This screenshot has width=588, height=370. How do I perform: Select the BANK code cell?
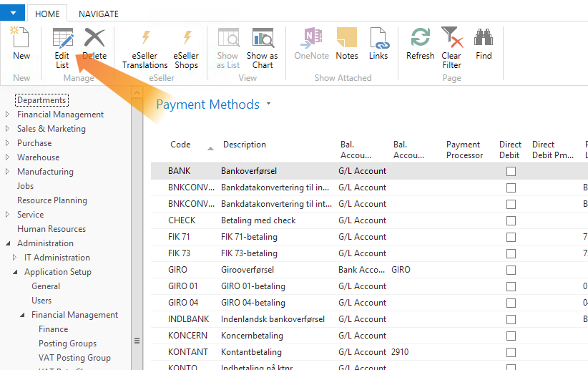click(180, 171)
